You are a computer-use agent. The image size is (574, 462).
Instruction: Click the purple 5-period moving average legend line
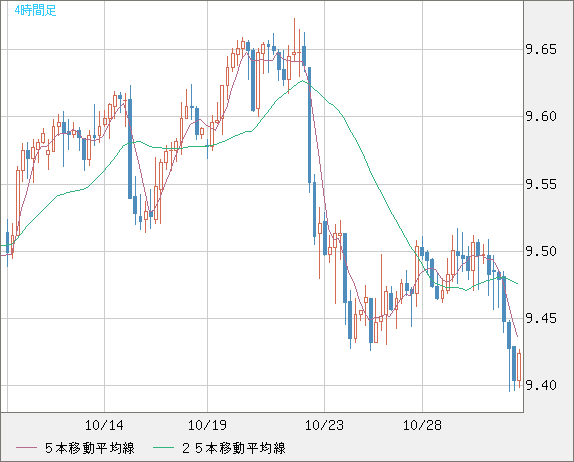tap(26, 448)
